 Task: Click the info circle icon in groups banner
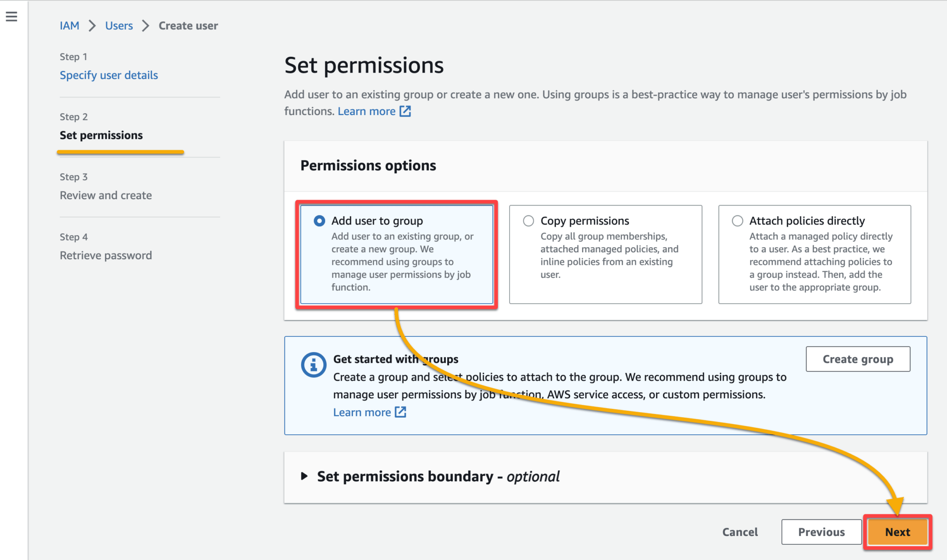[314, 365]
